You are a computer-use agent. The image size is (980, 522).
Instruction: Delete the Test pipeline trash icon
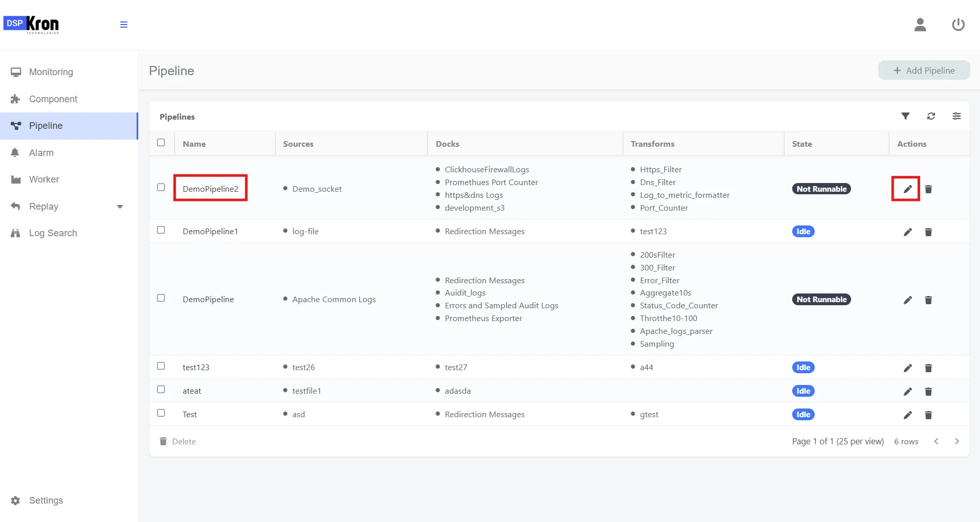point(928,415)
